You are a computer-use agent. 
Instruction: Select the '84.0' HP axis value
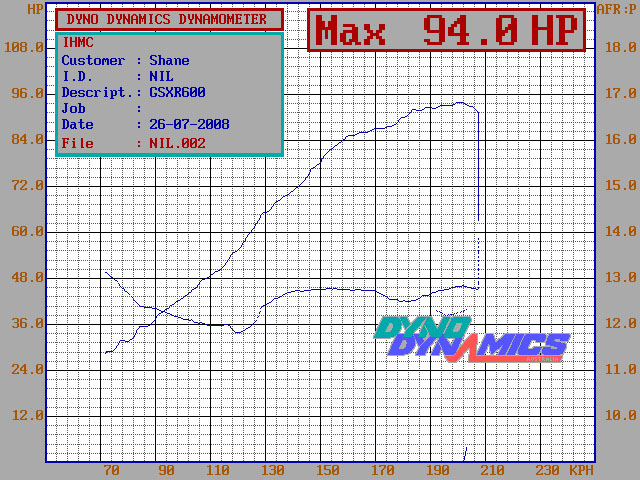click(27, 140)
